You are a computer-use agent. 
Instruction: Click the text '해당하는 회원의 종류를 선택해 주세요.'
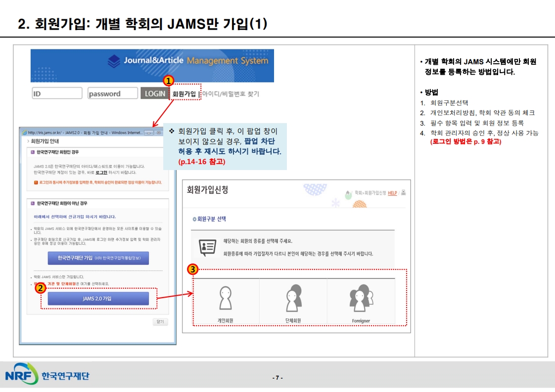click(x=258, y=241)
